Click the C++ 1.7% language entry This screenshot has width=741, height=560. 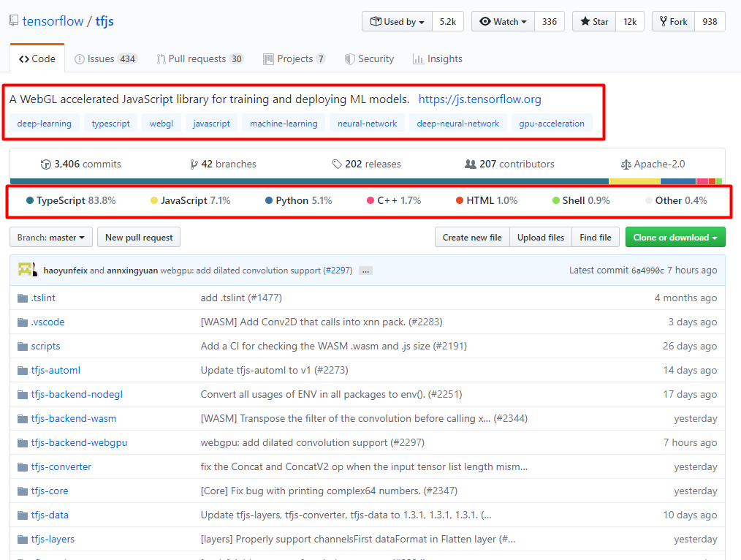click(x=394, y=200)
